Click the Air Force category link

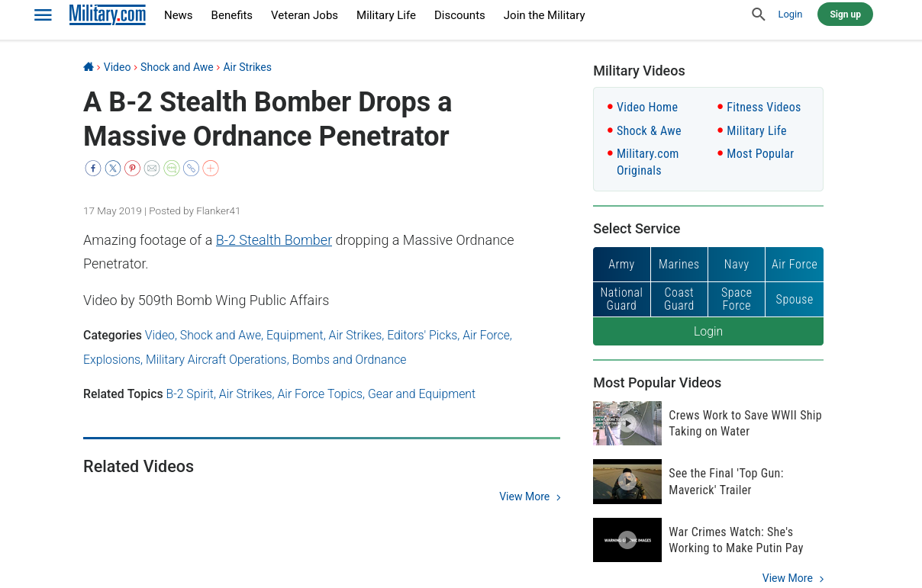[x=486, y=336]
